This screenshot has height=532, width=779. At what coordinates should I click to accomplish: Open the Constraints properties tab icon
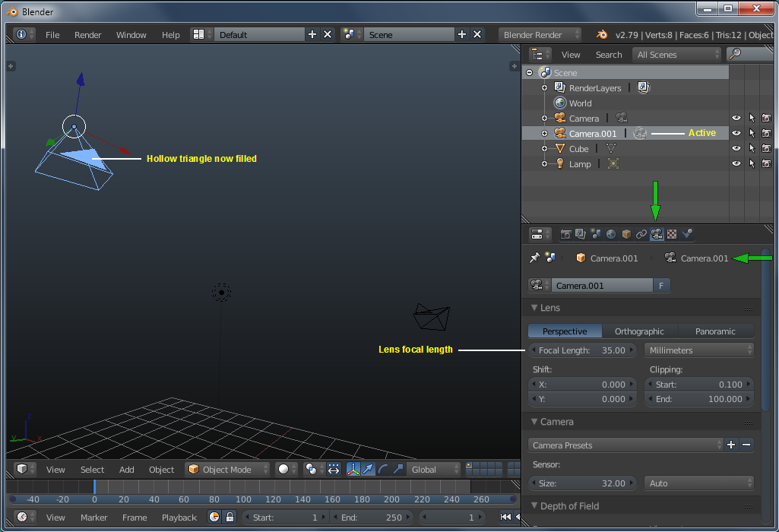pos(641,234)
